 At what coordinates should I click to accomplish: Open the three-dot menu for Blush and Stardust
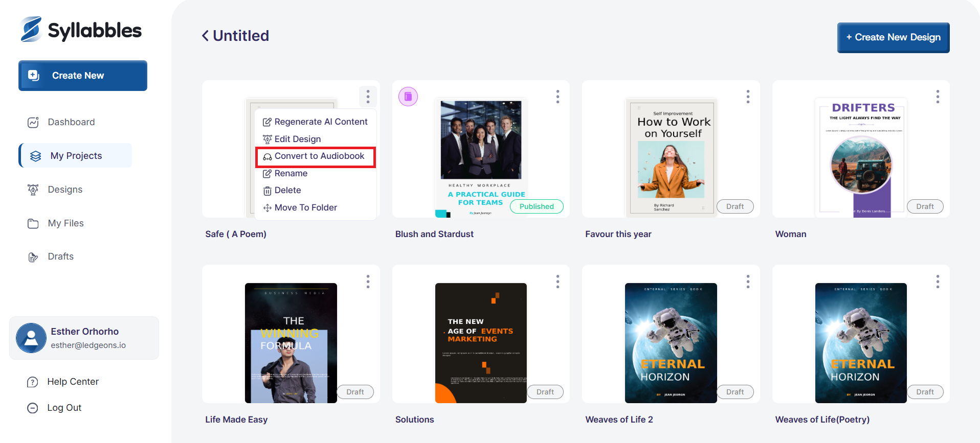pyautogui.click(x=558, y=97)
